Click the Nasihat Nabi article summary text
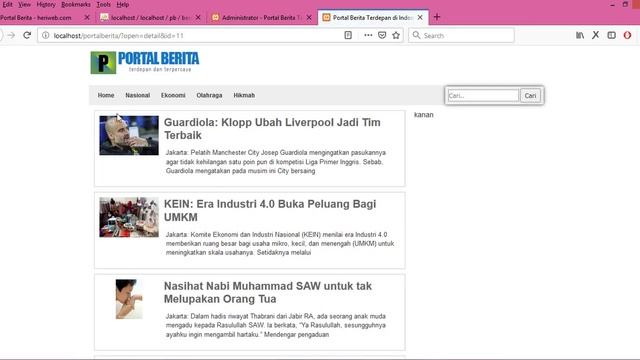 click(x=276, y=325)
